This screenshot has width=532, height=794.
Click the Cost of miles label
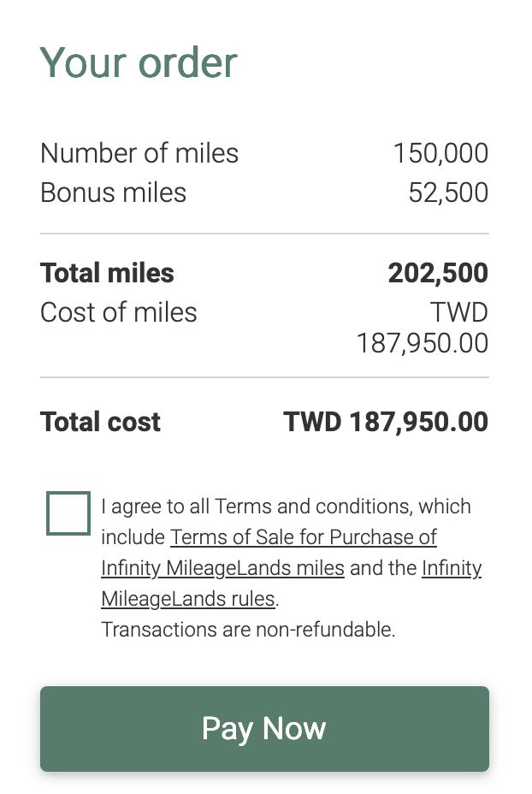[118, 312]
